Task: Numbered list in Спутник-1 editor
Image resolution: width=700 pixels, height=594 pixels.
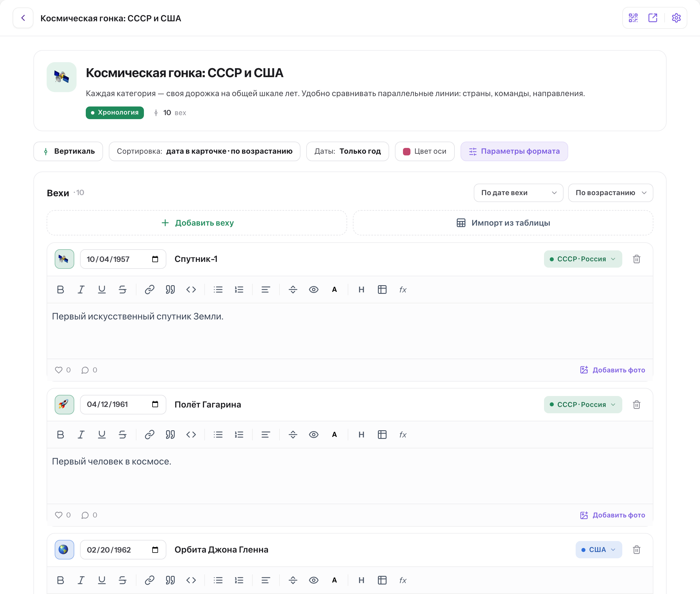Action: pos(239,290)
